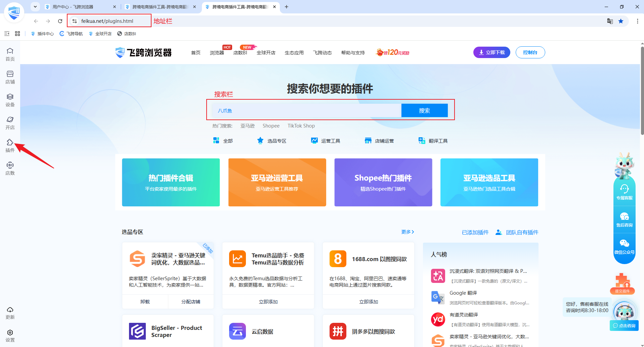Click the blue 搜索 button
Image resolution: width=644 pixels, height=347 pixels.
point(425,110)
